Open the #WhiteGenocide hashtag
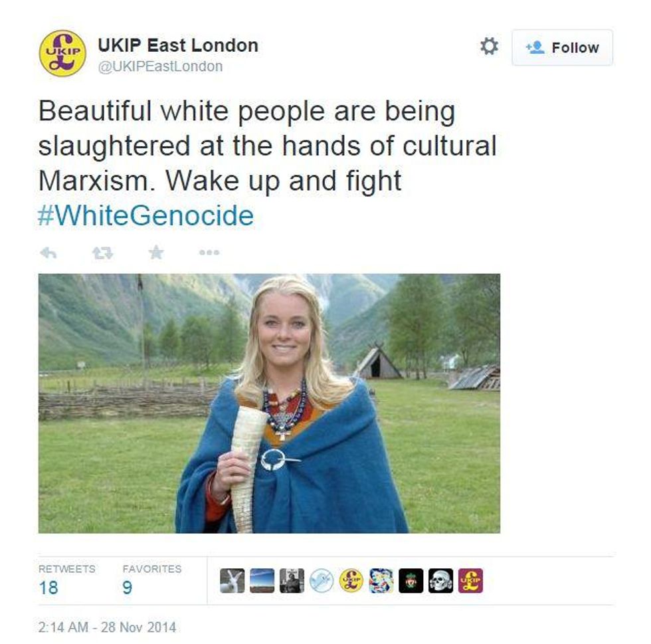The width and height of the screenshot is (651, 644). click(x=145, y=215)
